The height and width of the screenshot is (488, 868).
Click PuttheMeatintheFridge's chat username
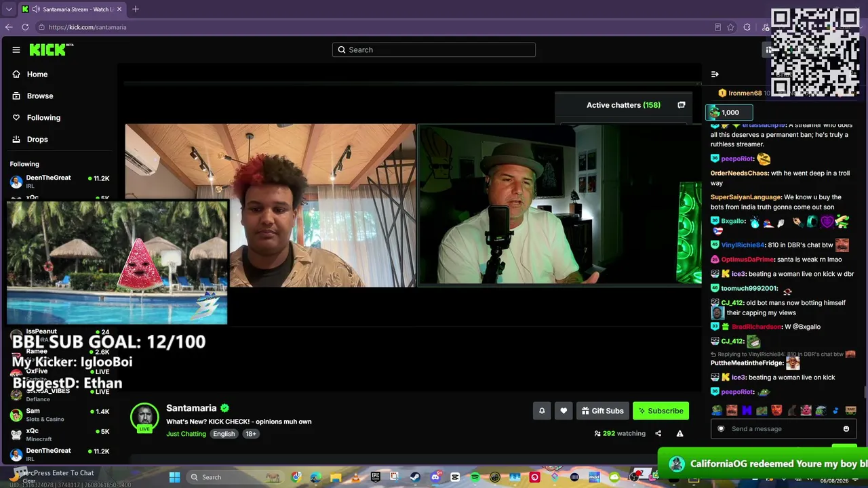click(x=747, y=363)
